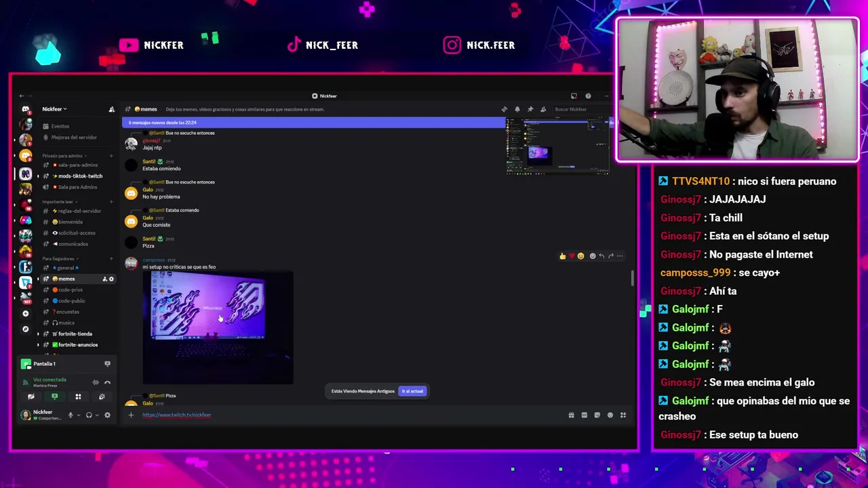The height and width of the screenshot is (488, 868).
Task: Open soundboard button in voice panel
Action: tap(102, 396)
